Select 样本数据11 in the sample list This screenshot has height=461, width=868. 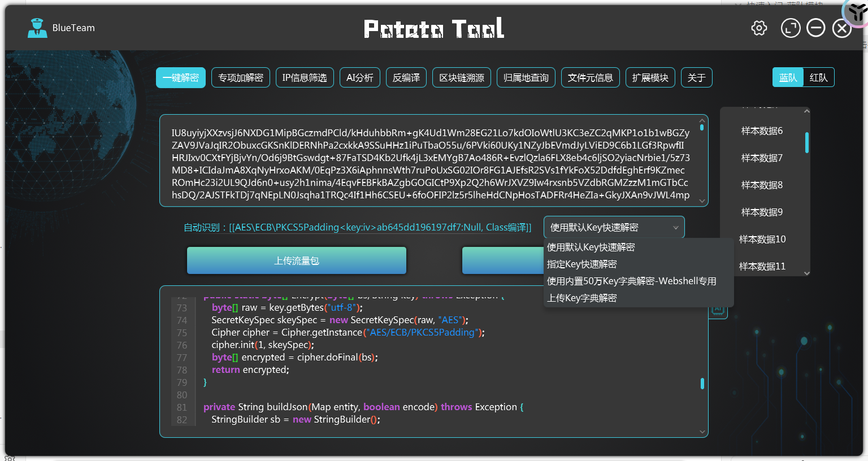[x=762, y=266]
